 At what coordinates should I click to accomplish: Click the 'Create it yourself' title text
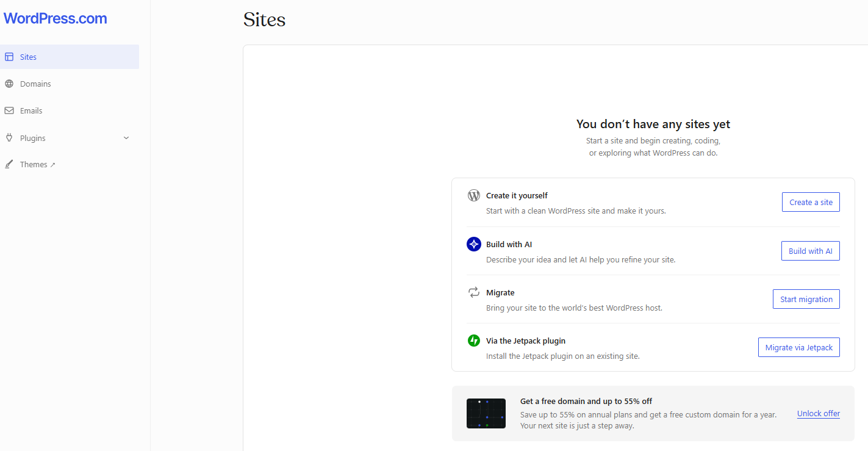click(x=517, y=196)
